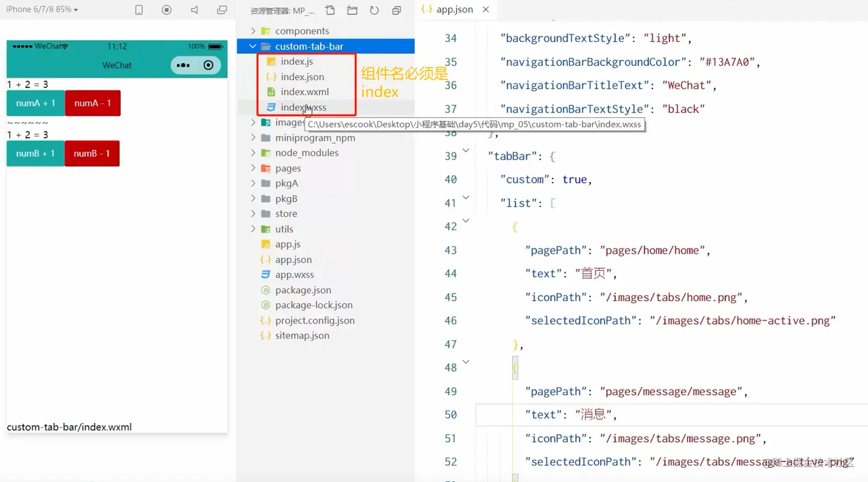Expand the utils folder
The image size is (868, 482).
click(253, 229)
